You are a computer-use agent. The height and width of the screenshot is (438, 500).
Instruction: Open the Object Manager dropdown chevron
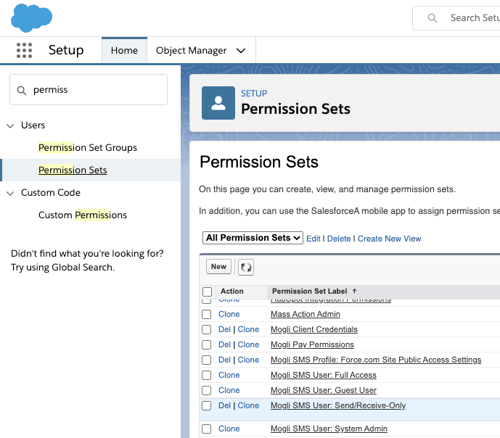click(x=241, y=51)
